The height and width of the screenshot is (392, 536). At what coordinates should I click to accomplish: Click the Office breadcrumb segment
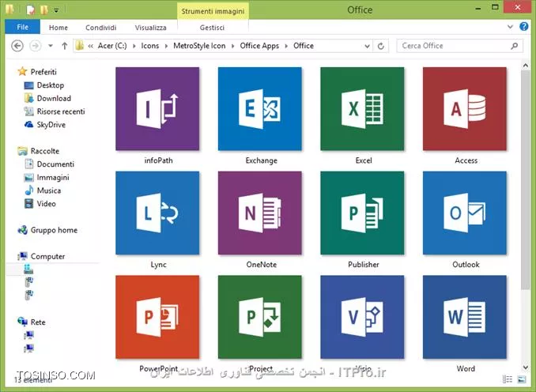pyautogui.click(x=304, y=46)
